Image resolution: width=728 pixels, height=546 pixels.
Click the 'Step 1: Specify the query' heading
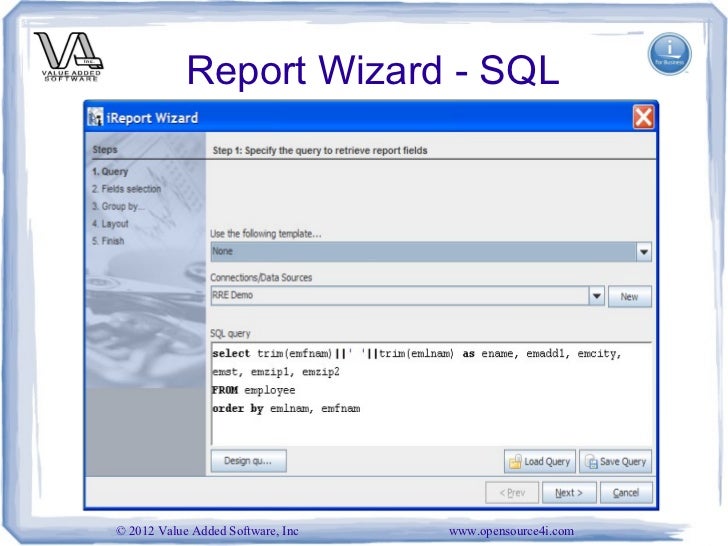(320, 150)
